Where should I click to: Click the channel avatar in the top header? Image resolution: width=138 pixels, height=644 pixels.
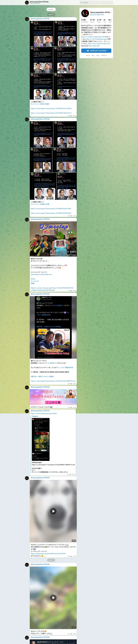[27, 2]
